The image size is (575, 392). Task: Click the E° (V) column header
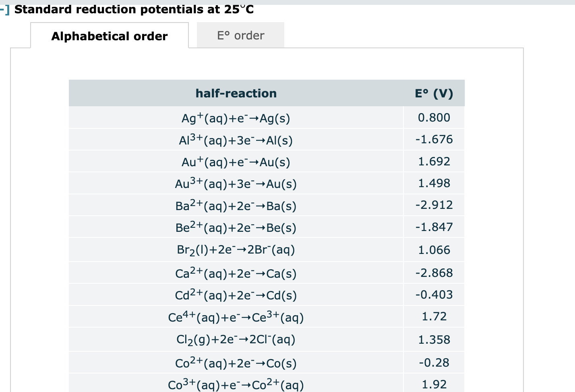click(434, 93)
